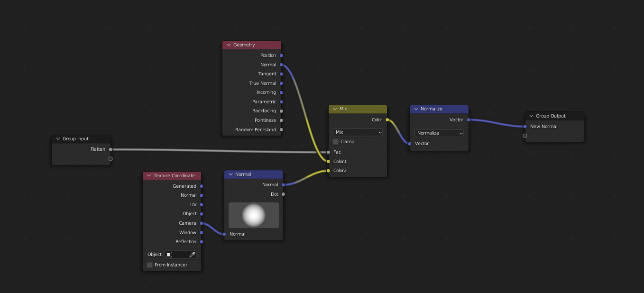Collapse the Group Input node header arrow

(x=58, y=139)
